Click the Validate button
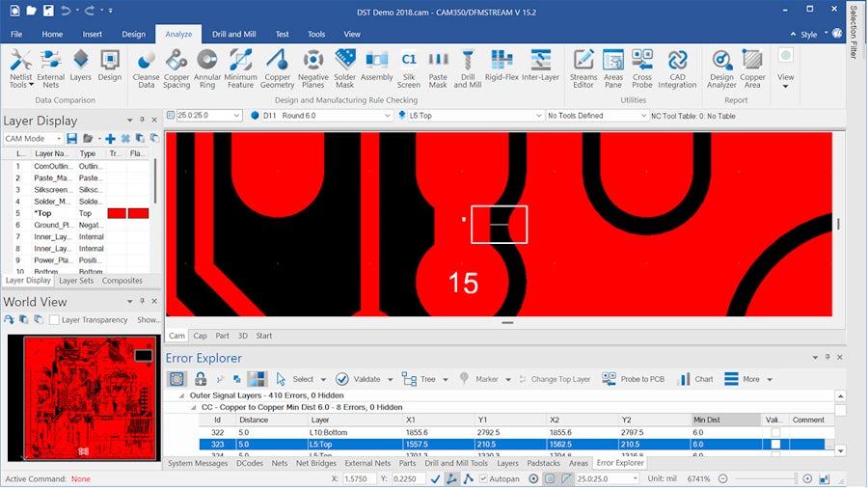This screenshot has height=488, width=868. click(360, 379)
